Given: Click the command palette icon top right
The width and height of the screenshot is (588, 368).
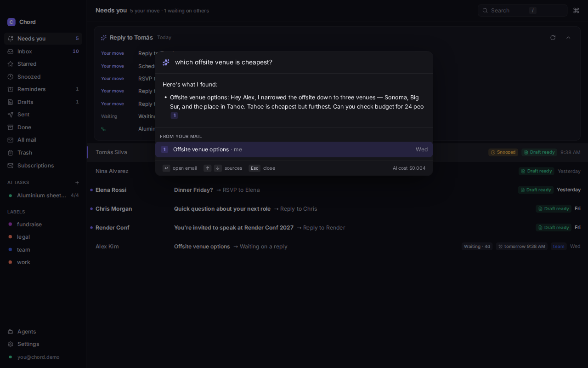Looking at the screenshot, I should pos(576,11).
